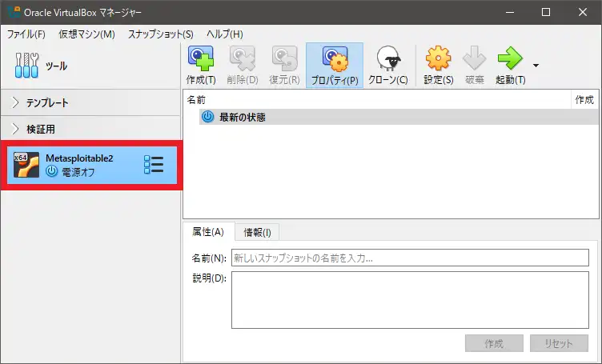The width and height of the screenshot is (602, 364).
Task: Switch to the 情報(I) tab
Action: click(x=257, y=233)
